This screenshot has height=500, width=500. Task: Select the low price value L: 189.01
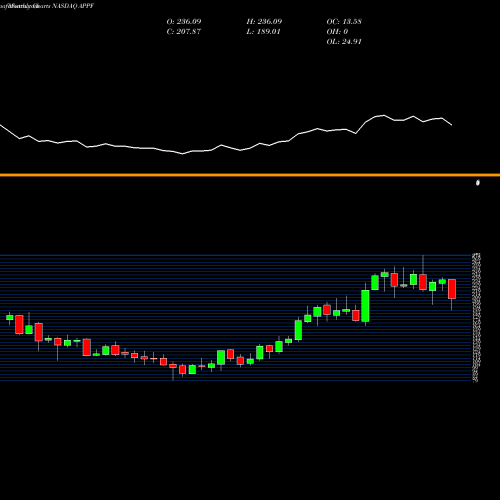[x=264, y=32]
